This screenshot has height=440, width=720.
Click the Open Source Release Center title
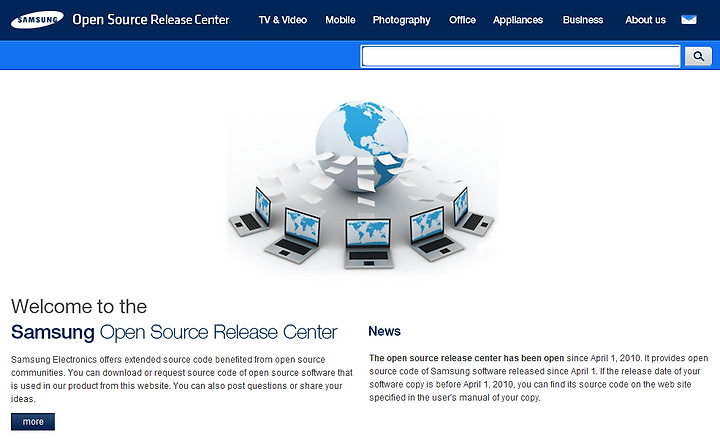151,20
